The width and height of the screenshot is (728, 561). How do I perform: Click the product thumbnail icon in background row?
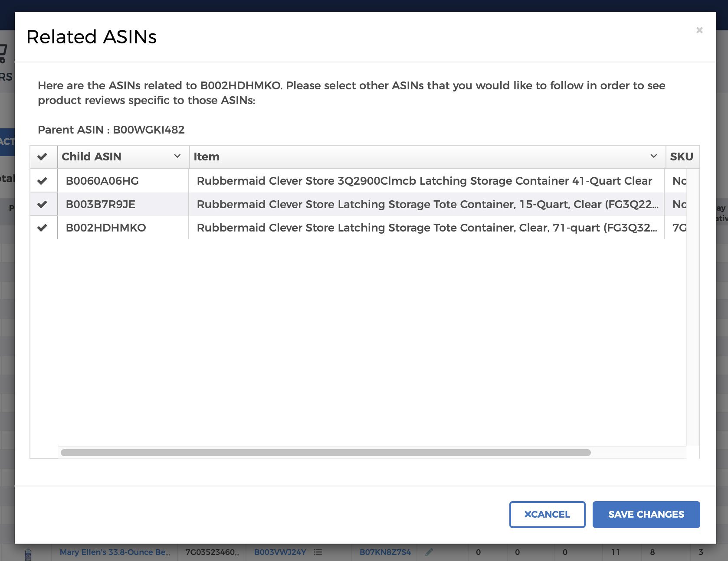pos(28,554)
